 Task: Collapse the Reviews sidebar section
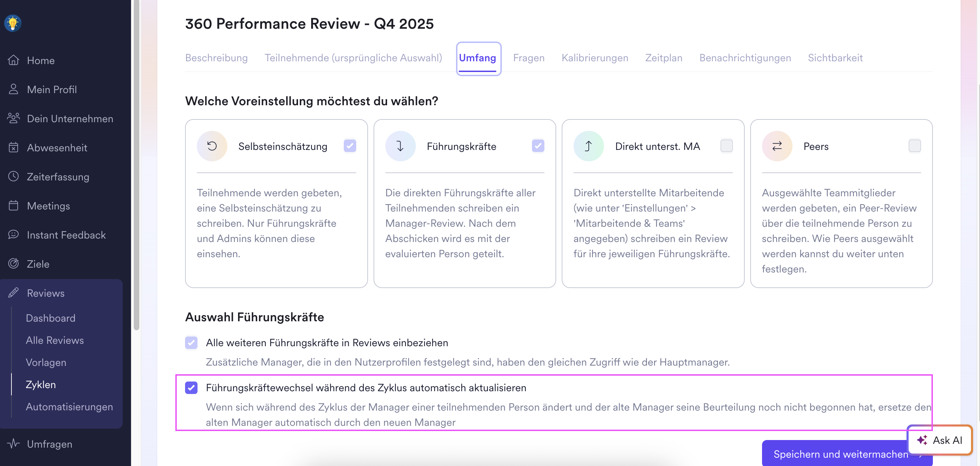point(46,293)
